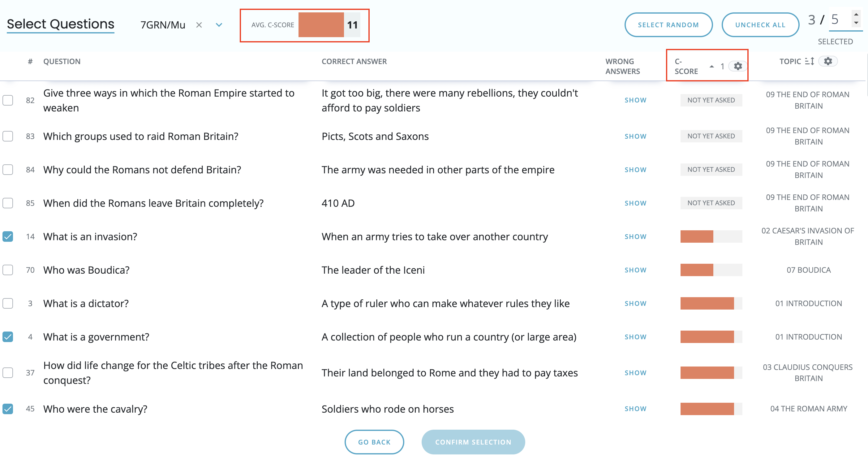Click the Topic sort order icon

(809, 61)
